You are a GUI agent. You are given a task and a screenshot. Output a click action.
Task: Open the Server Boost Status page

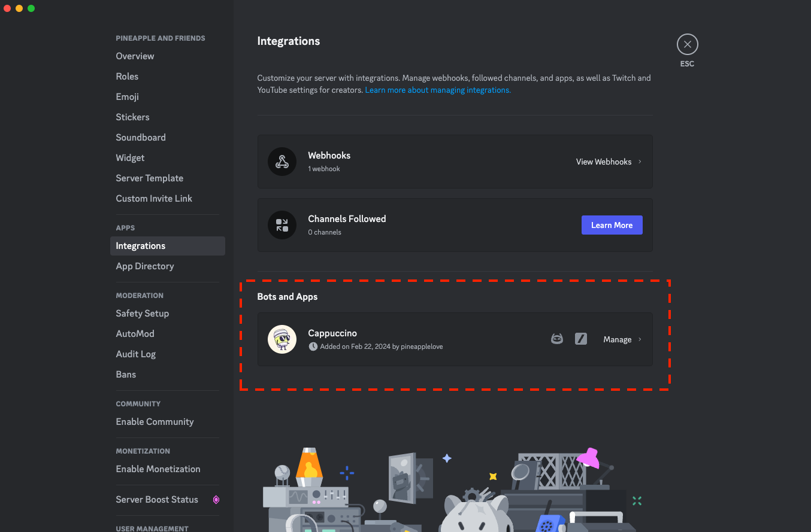tap(156, 499)
